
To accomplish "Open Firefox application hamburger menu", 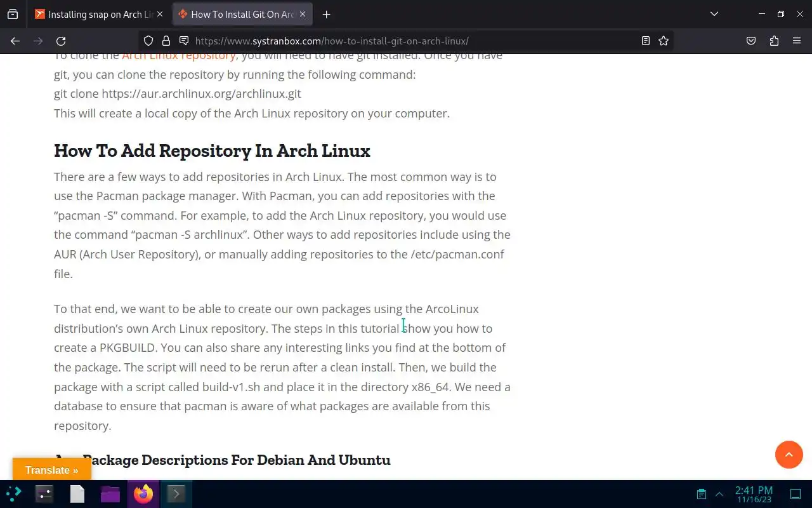I will click(797, 41).
